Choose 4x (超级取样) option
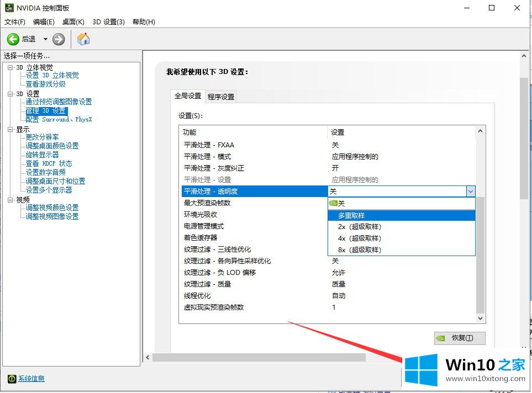532x393 pixels. click(x=402, y=238)
